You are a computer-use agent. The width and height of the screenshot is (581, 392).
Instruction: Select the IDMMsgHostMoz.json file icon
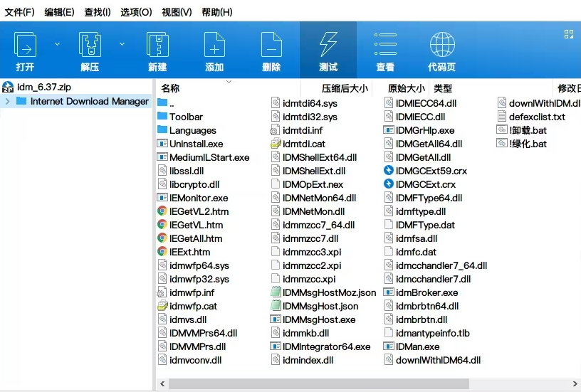[276, 292]
